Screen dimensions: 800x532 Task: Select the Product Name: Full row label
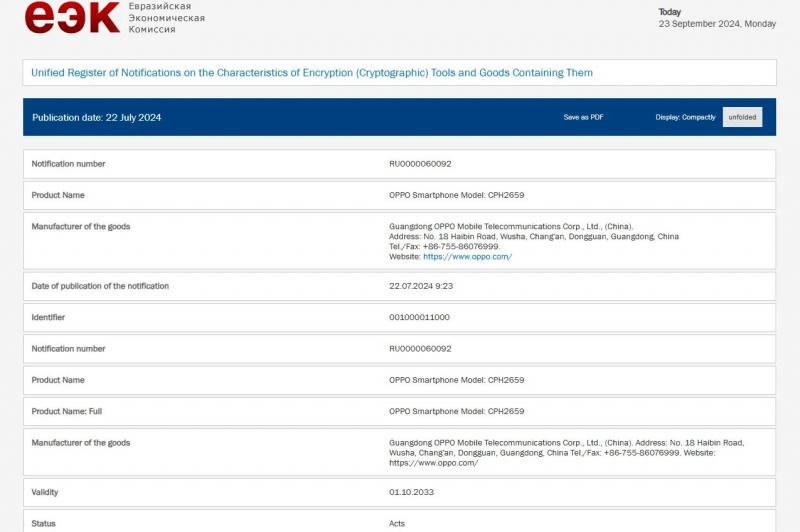coord(67,411)
